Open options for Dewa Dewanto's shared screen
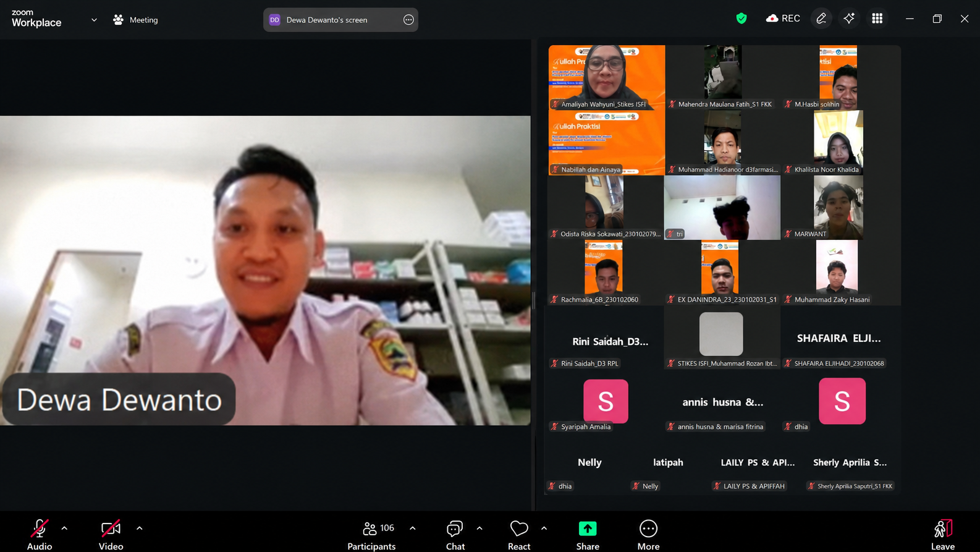Screen dimensions: 980x552 (408, 20)
